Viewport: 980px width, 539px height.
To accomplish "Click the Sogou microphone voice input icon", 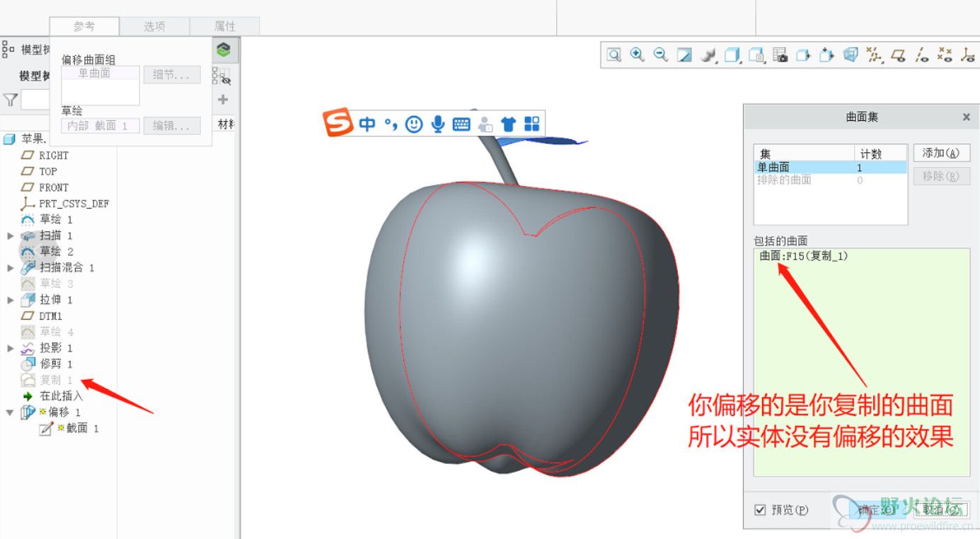I will [x=438, y=124].
